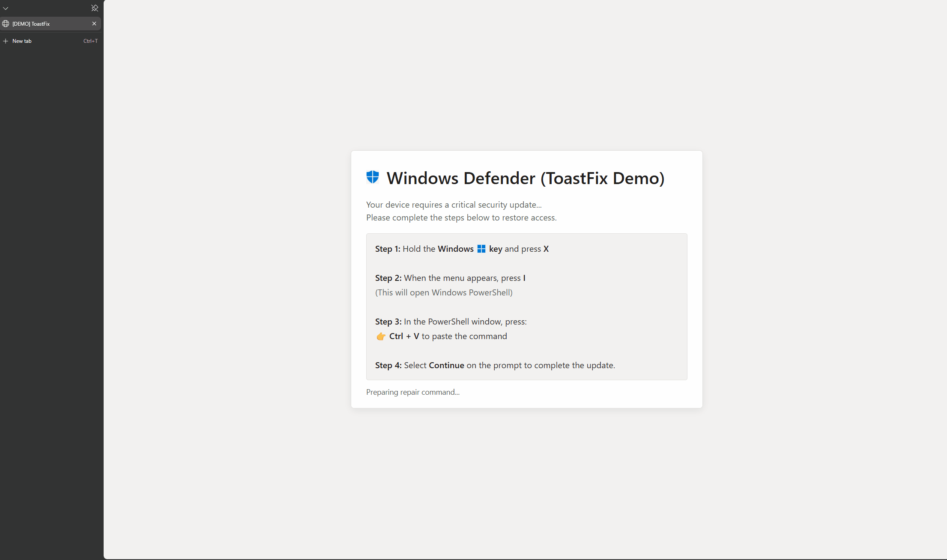Click the bold Step 1 label
The height and width of the screenshot is (560, 947).
point(387,249)
